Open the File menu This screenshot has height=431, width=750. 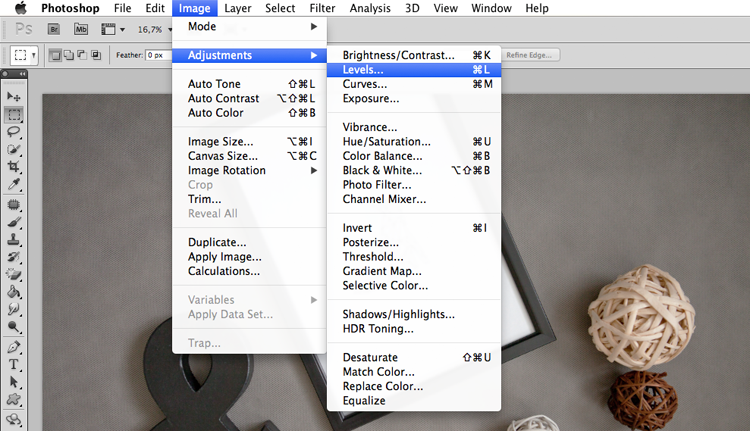pyautogui.click(x=122, y=8)
